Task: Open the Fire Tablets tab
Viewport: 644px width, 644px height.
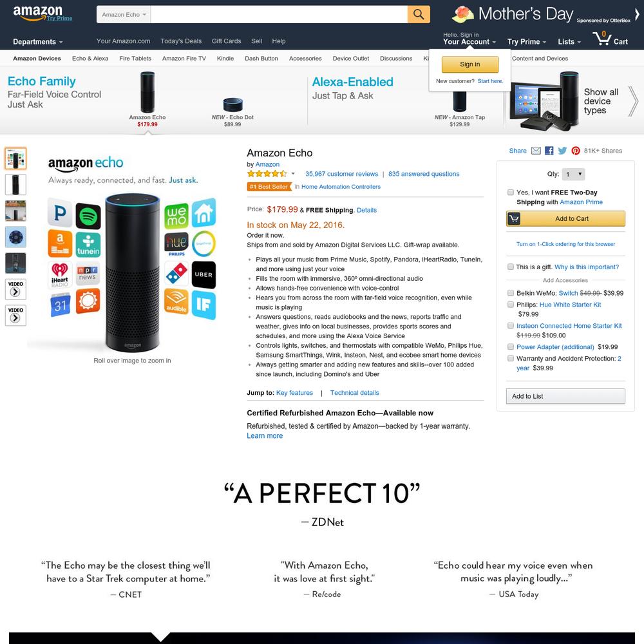Action: click(x=135, y=59)
